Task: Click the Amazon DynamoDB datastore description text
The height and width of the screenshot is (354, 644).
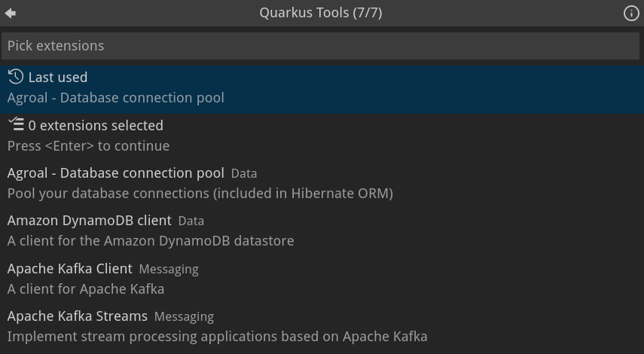Action: coord(151,241)
